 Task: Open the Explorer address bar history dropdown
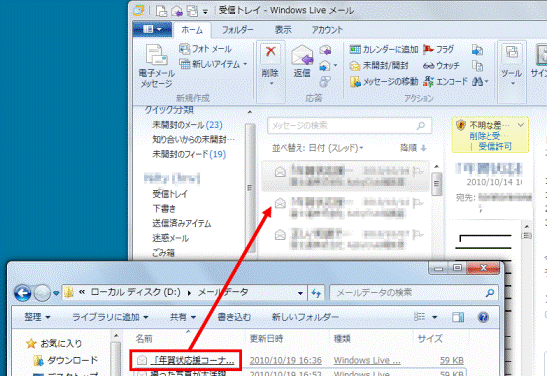[x=300, y=293]
